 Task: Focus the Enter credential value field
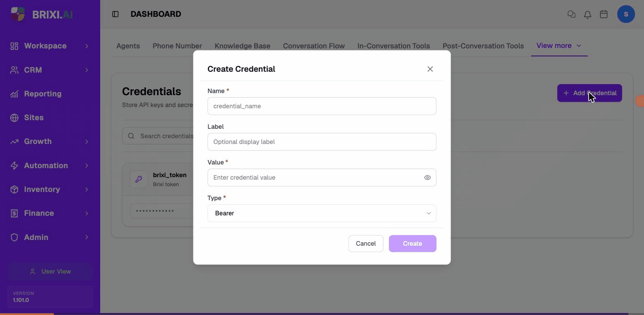pyautogui.click(x=322, y=178)
